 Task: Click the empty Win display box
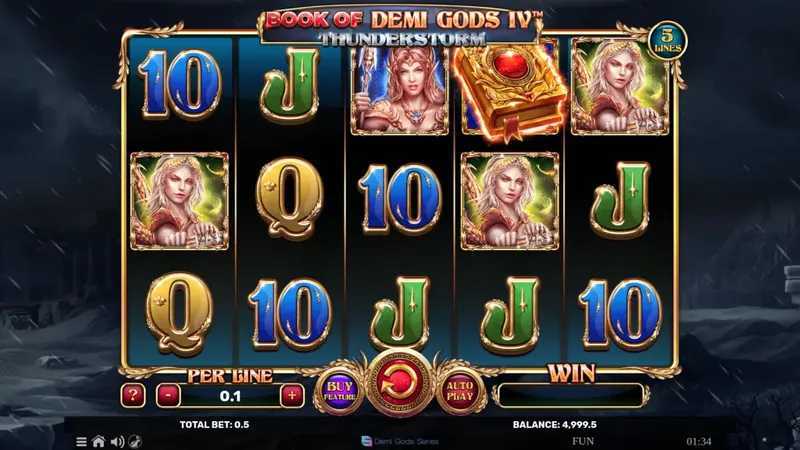tap(571, 395)
